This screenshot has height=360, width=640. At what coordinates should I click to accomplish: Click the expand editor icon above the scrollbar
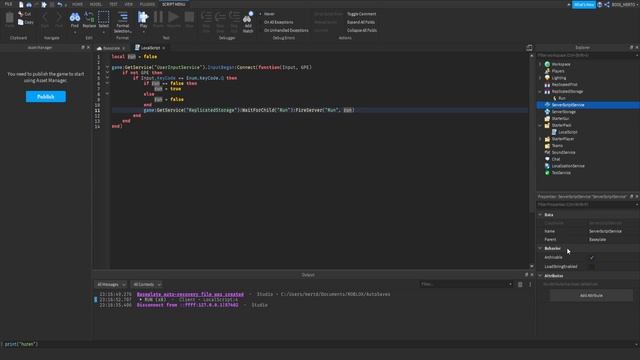click(x=529, y=48)
